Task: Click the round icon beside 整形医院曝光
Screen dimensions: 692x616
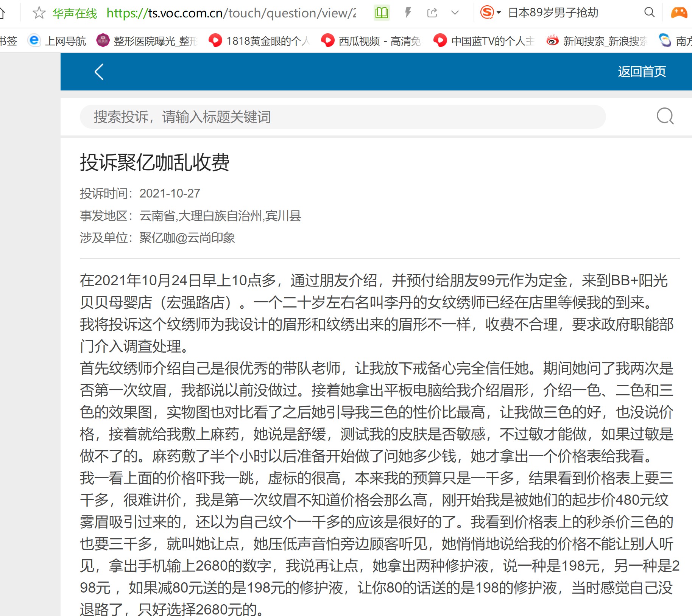Action: pos(103,40)
